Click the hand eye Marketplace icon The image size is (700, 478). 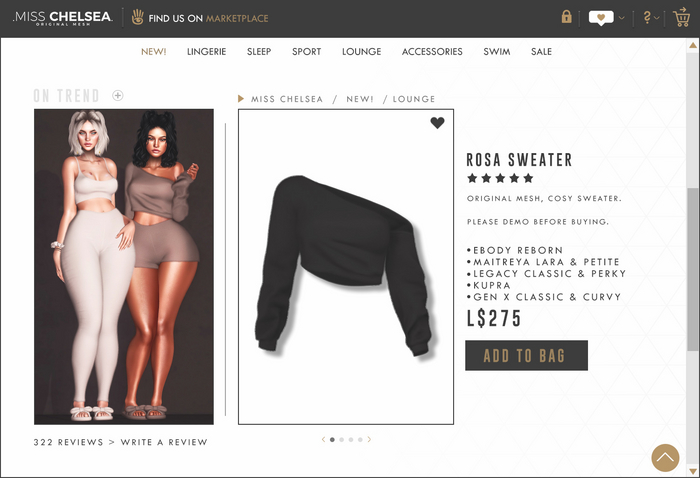click(138, 17)
